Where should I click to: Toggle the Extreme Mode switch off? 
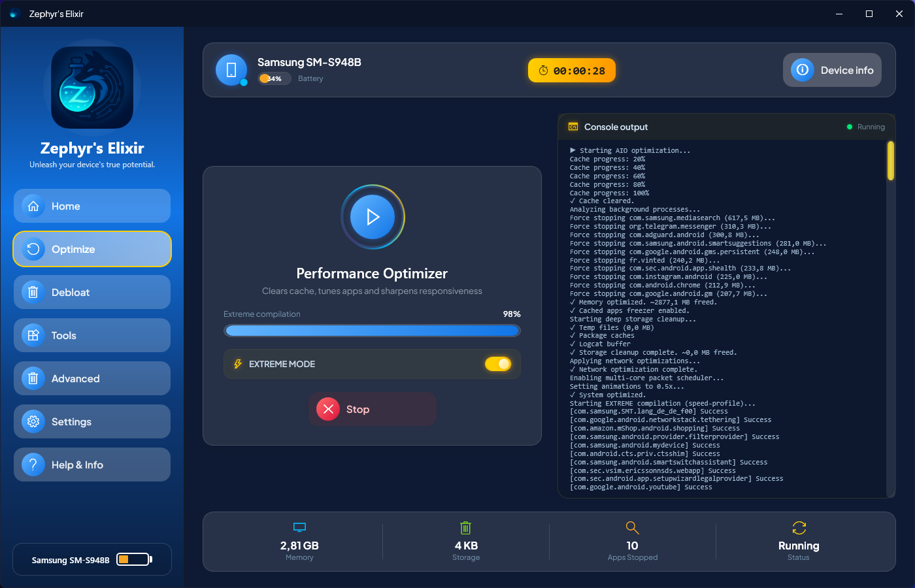(x=498, y=364)
